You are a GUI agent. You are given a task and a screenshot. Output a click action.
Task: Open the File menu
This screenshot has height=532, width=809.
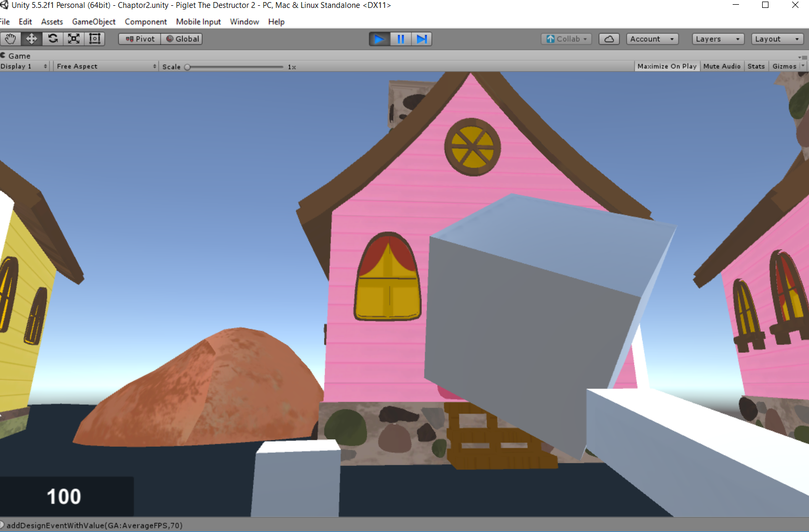5,22
